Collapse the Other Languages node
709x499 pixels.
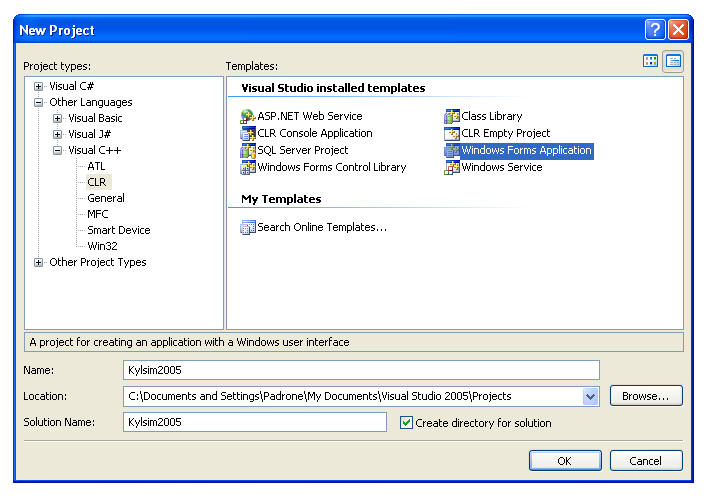coord(39,103)
